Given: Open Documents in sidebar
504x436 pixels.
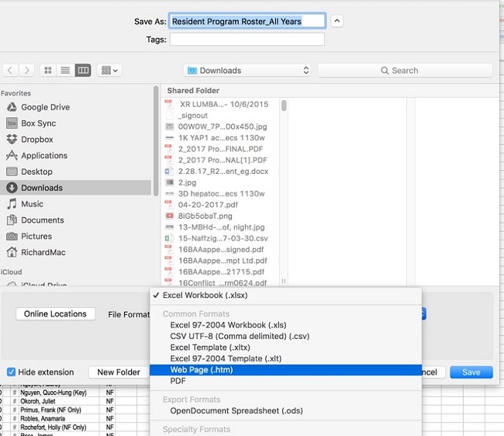Looking at the screenshot, I should tap(75, 220).
